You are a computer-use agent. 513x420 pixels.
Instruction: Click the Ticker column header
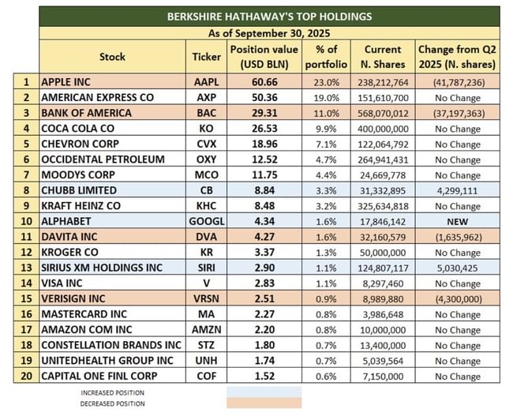(207, 57)
